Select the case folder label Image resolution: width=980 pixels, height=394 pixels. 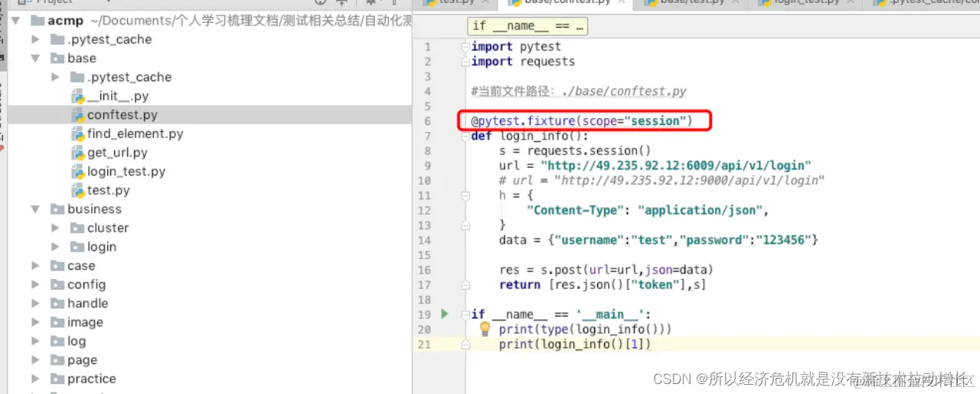[x=81, y=266]
